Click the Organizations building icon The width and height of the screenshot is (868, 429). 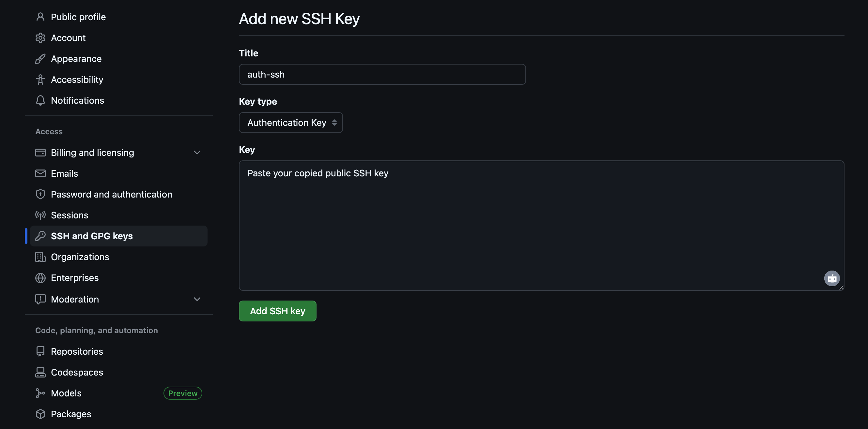coord(40,257)
